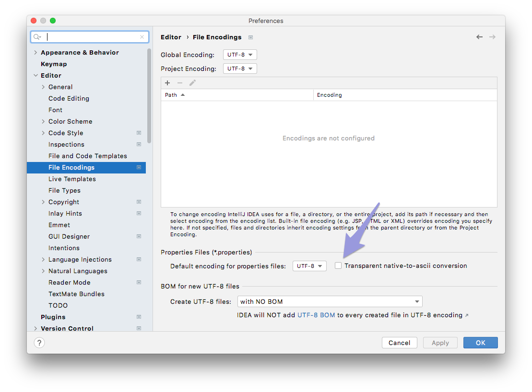Click the Help question mark icon

point(39,343)
